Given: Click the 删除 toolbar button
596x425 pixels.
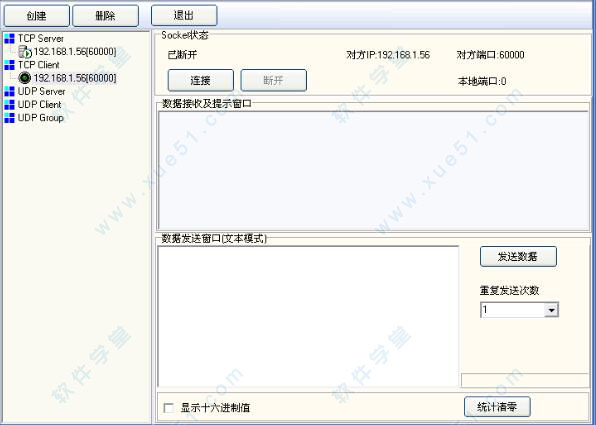Looking at the screenshot, I should [x=105, y=16].
